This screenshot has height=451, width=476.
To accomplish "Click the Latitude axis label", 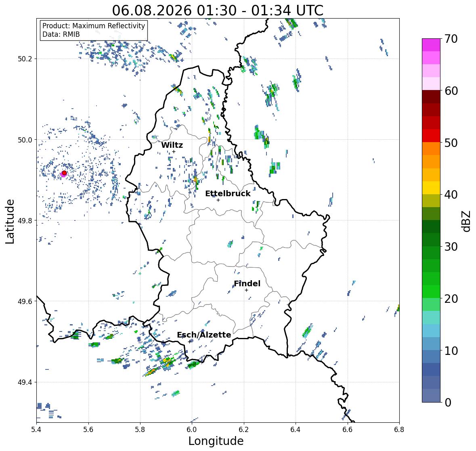I will (x=10, y=221).
